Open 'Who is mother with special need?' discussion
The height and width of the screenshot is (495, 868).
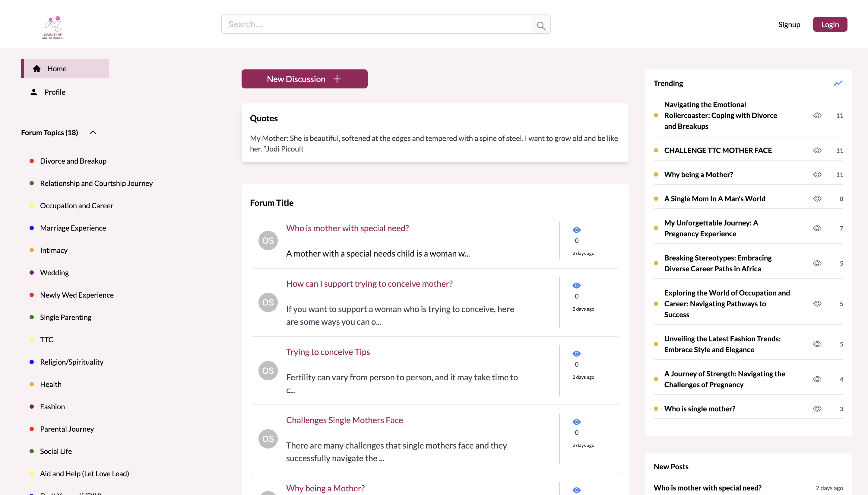347,228
